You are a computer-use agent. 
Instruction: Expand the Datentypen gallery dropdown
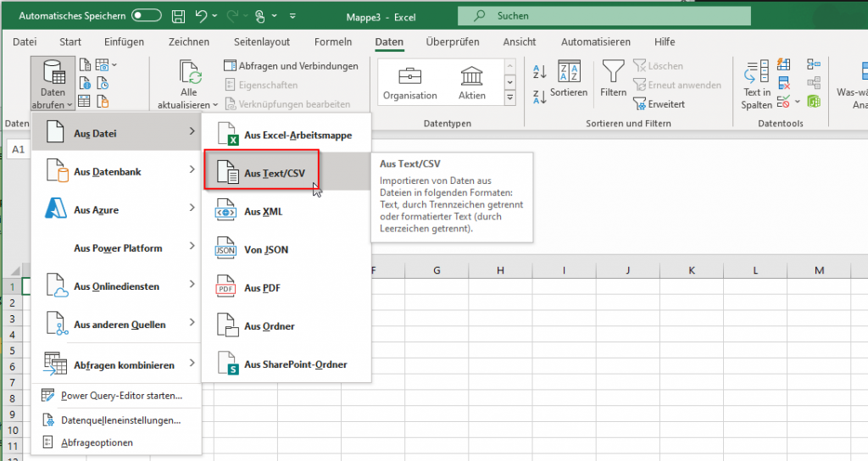pos(509,98)
